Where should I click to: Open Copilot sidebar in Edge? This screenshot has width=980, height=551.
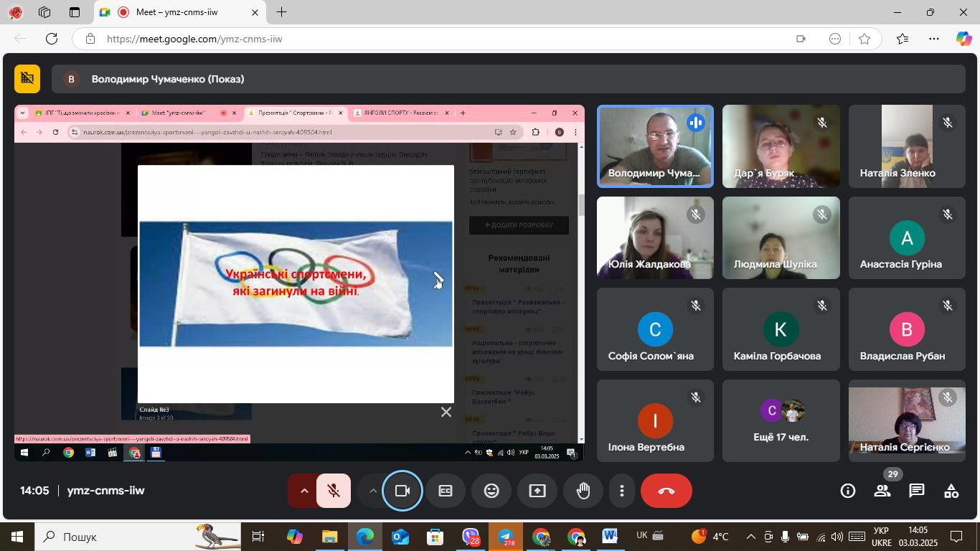pyautogui.click(x=963, y=39)
